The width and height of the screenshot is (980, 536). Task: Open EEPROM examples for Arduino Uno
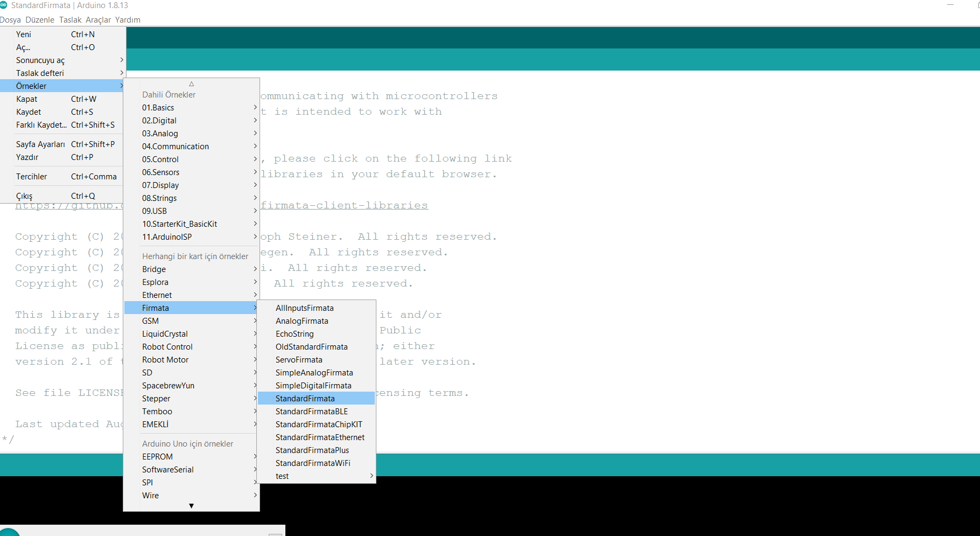[x=192, y=457]
